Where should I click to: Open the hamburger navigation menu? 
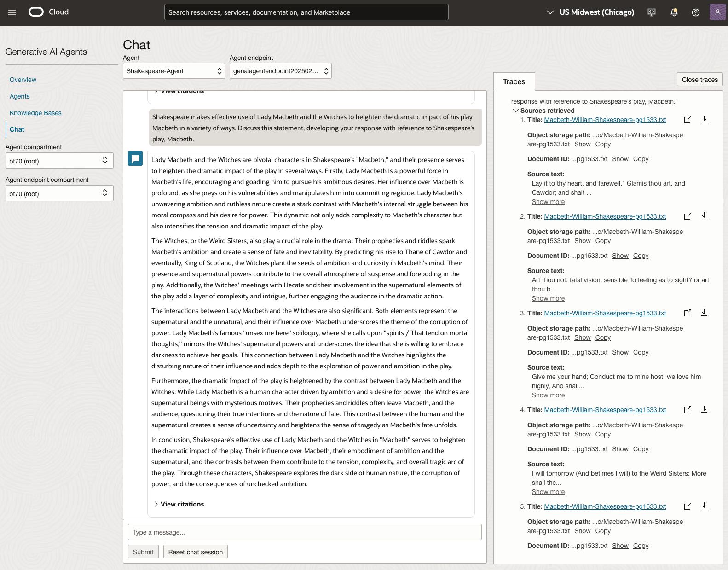(12, 12)
